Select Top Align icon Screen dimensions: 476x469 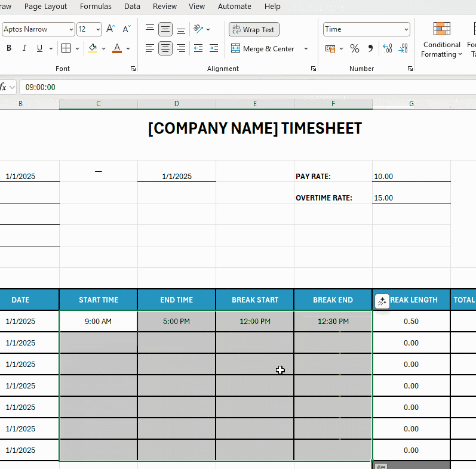click(x=150, y=29)
